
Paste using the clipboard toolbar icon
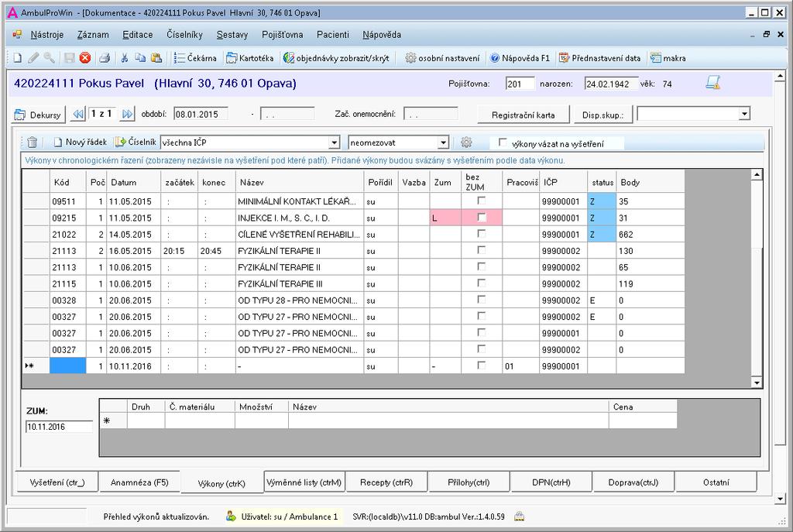coord(156,58)
